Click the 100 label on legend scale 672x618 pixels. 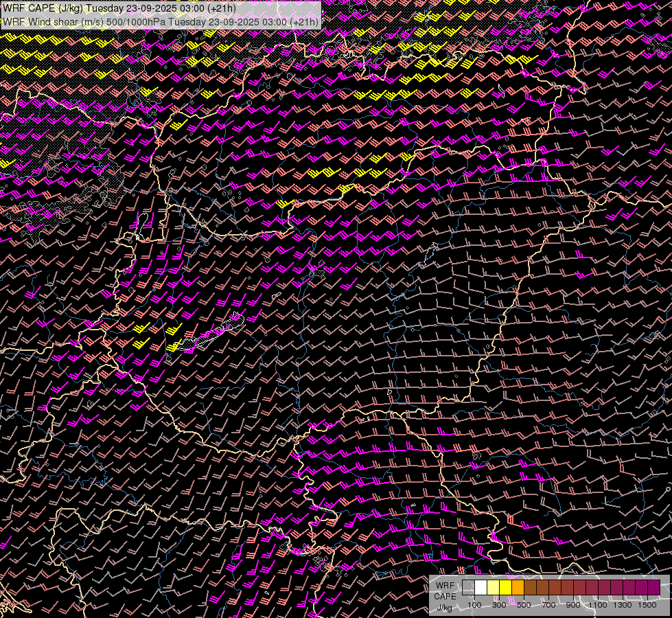pos(474,605)
